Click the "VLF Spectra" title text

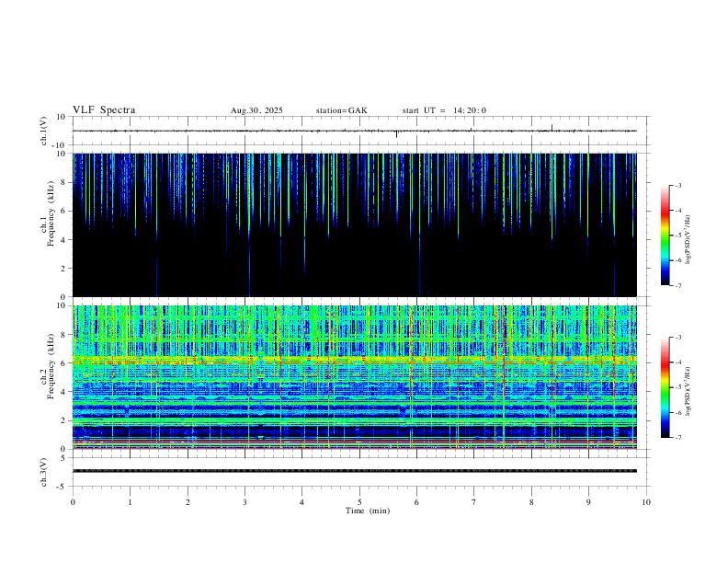104,110
